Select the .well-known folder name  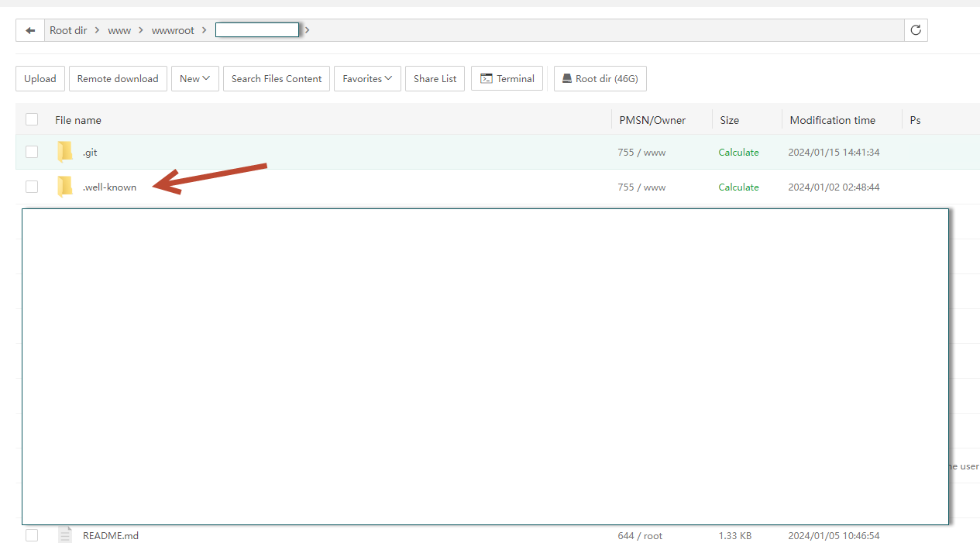[x=109, y=187]
